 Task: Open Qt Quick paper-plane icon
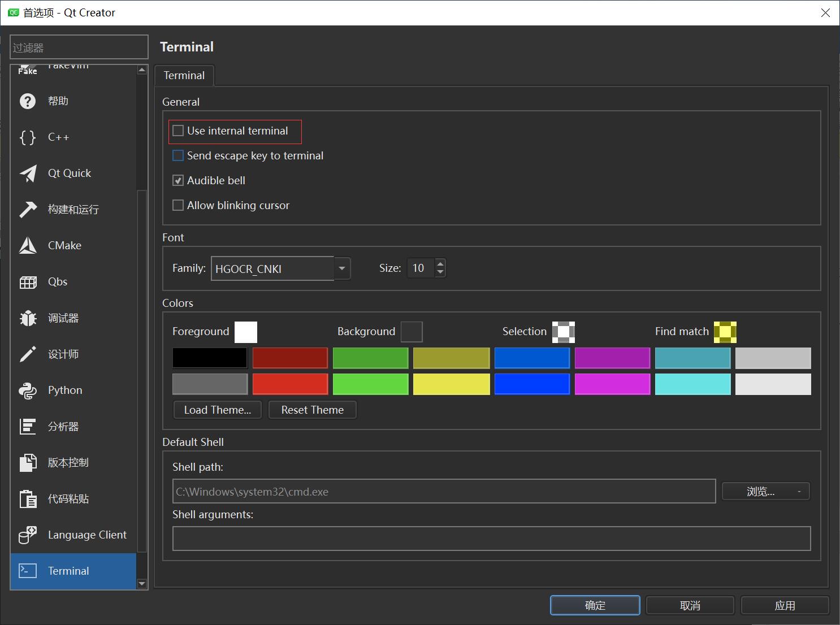tap(28, 173)
